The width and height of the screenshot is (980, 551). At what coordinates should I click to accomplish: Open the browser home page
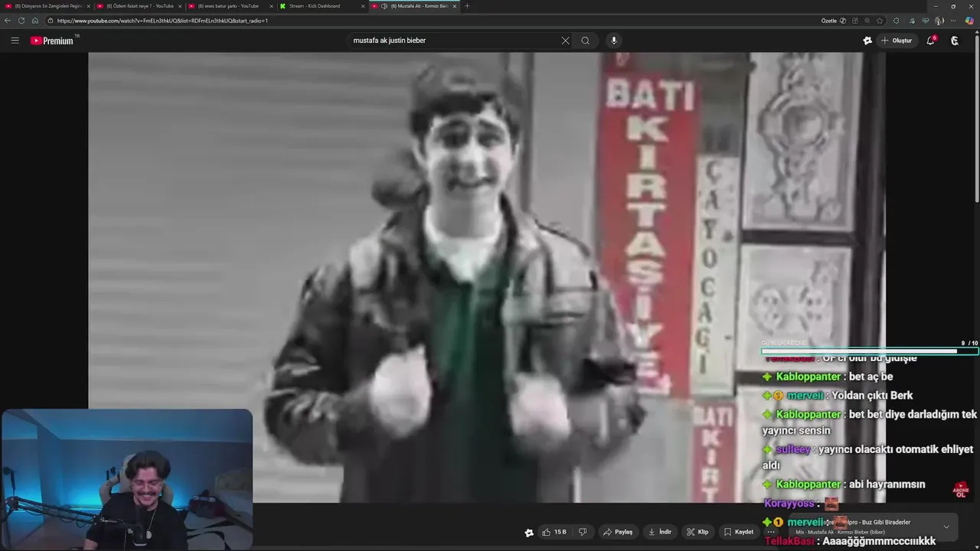click(x=35, y=21)
